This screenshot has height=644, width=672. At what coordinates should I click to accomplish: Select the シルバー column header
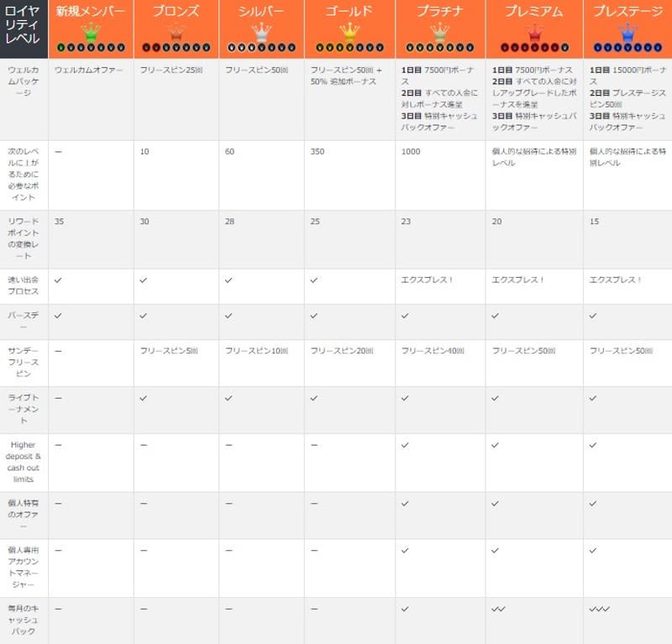[261, 29]
